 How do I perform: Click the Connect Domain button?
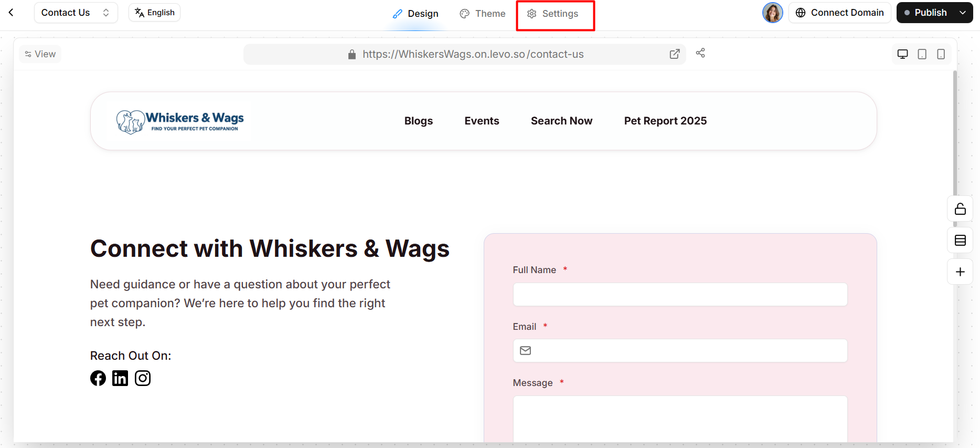(839, 13)
